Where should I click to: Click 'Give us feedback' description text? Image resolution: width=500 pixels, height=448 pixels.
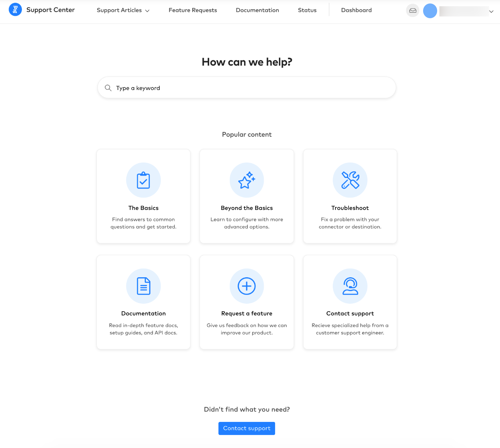[x=247, y=329]
